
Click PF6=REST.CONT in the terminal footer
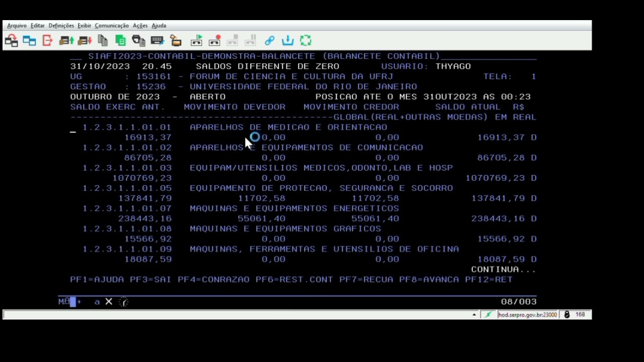[294, 280]
